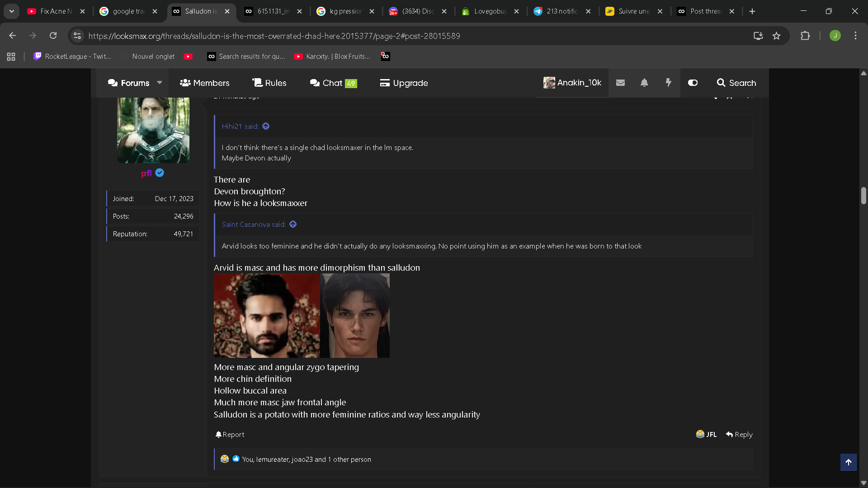Viewport: 868px width, 488px height.
Task: Jump to Saint Casanova's quoted post arrow
Action: pos(293,225)
